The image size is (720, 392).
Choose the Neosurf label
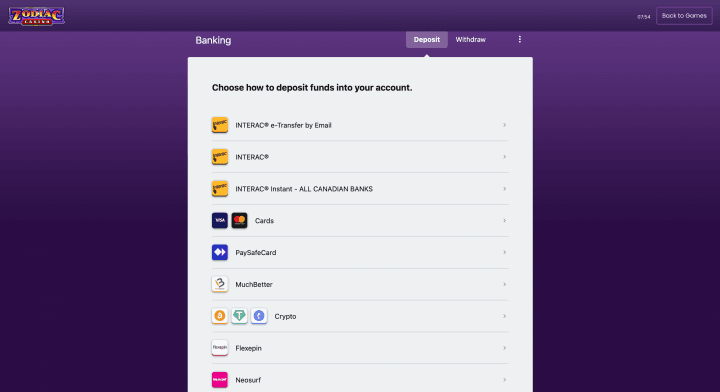tap(248, 380)
